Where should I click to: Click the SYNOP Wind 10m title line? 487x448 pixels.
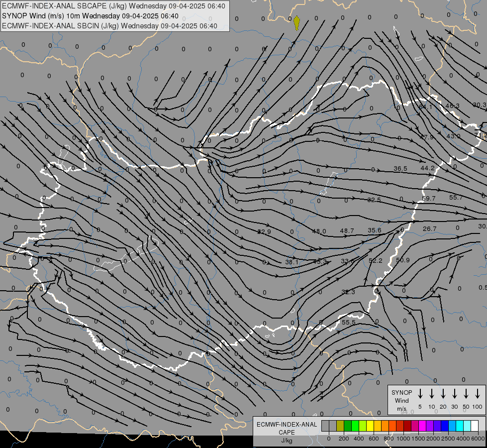pyautogui.click(x=90, y=16)
